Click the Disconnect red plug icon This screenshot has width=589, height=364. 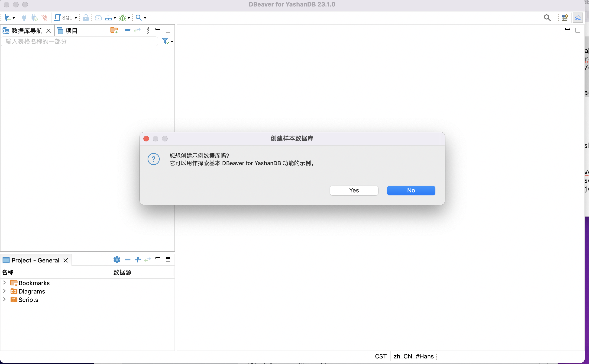44,18
